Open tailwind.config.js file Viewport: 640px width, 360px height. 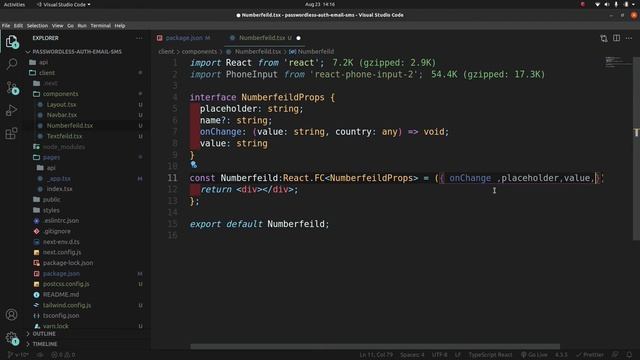pyautogui.click(x=67, y=305)
